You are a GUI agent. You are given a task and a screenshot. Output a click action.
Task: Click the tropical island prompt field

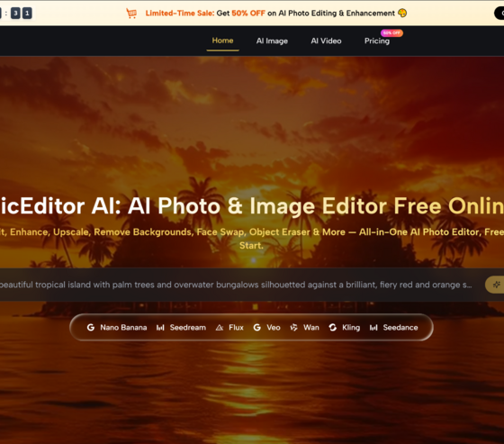pyautogui.click(x=236, y=285)
